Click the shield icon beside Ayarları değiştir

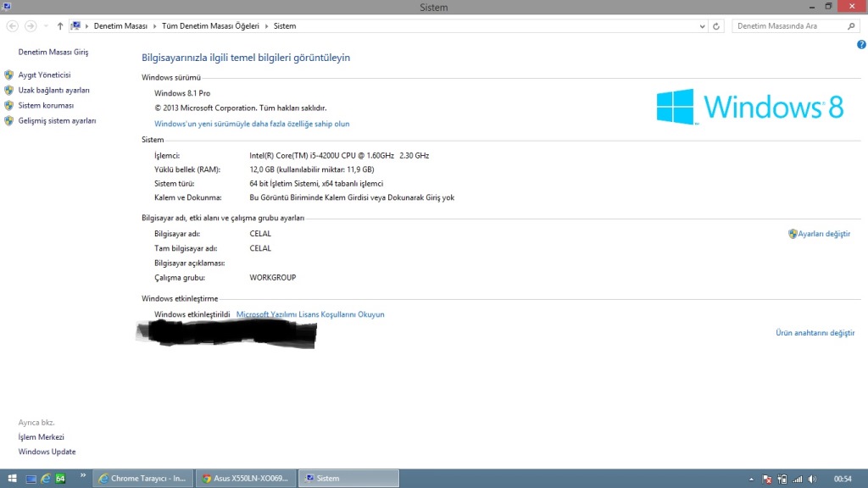tap(793, 234)
